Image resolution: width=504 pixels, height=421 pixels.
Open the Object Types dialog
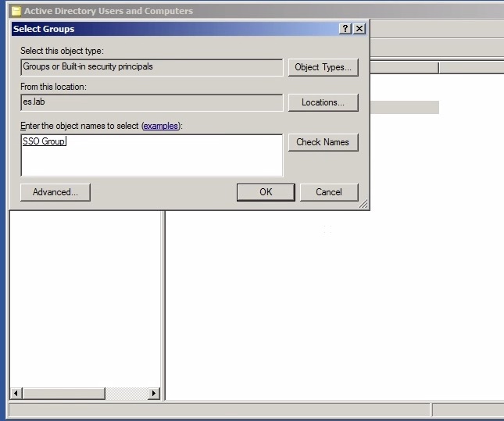[323, 67]
